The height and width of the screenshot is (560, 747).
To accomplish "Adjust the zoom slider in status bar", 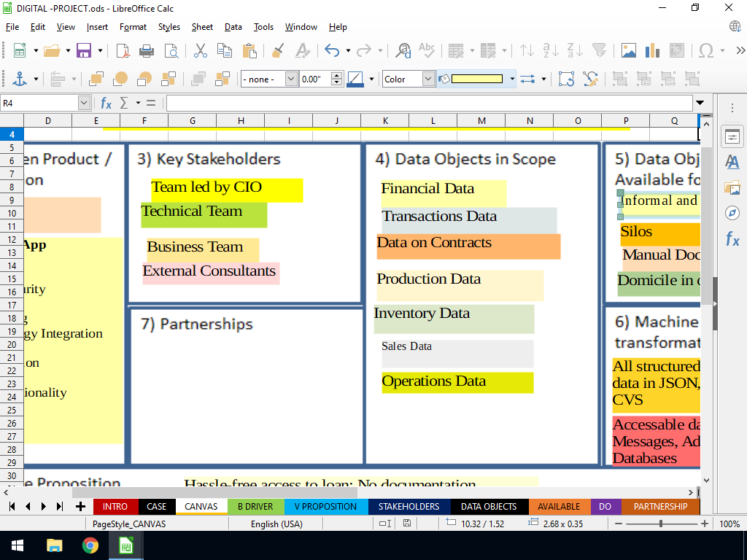I will (x=661, y=524).
